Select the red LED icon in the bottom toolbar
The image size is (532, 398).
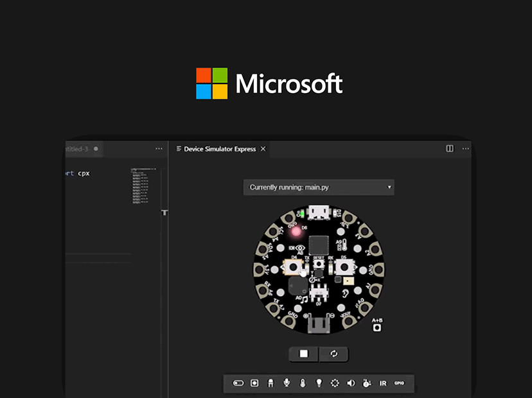270,383
